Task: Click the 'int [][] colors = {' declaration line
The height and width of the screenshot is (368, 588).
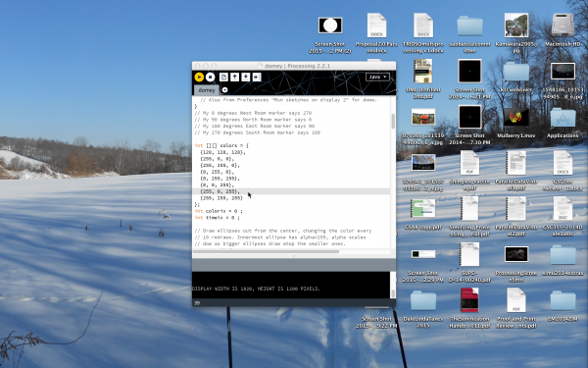Action: 221,145
